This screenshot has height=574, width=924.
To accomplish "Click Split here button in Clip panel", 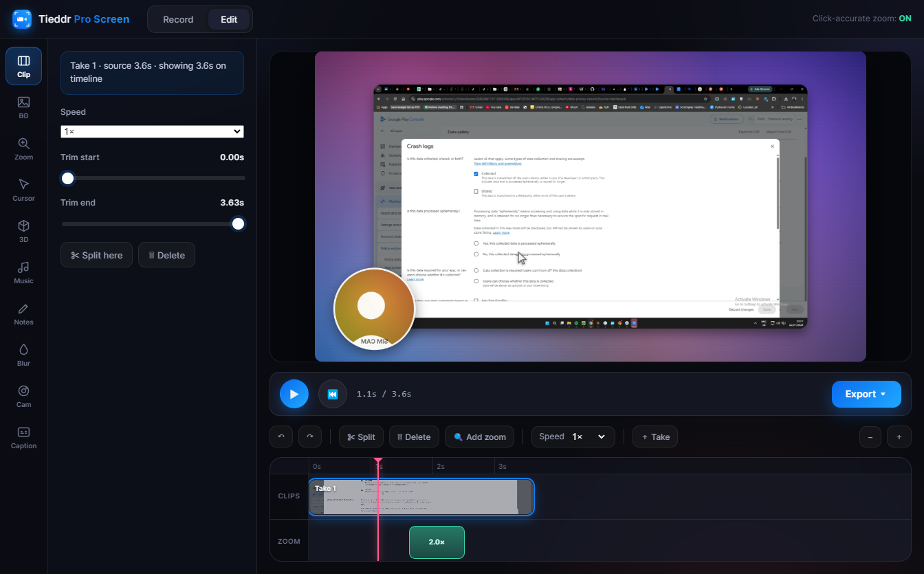I will click(x=96, y=255).
